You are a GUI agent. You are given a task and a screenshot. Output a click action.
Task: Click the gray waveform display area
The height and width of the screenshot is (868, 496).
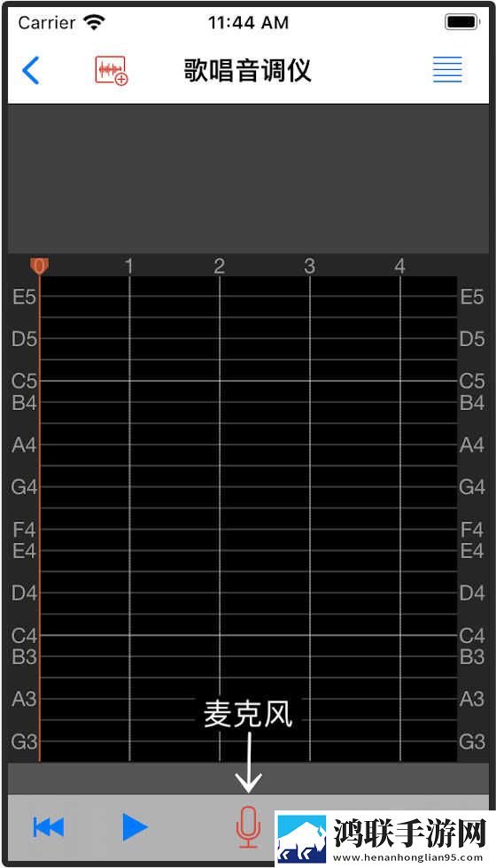[x=248, y=179]
